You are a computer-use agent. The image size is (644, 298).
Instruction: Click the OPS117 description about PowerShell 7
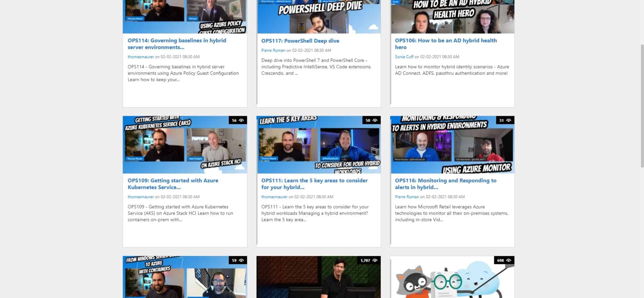tap(316, 67)
